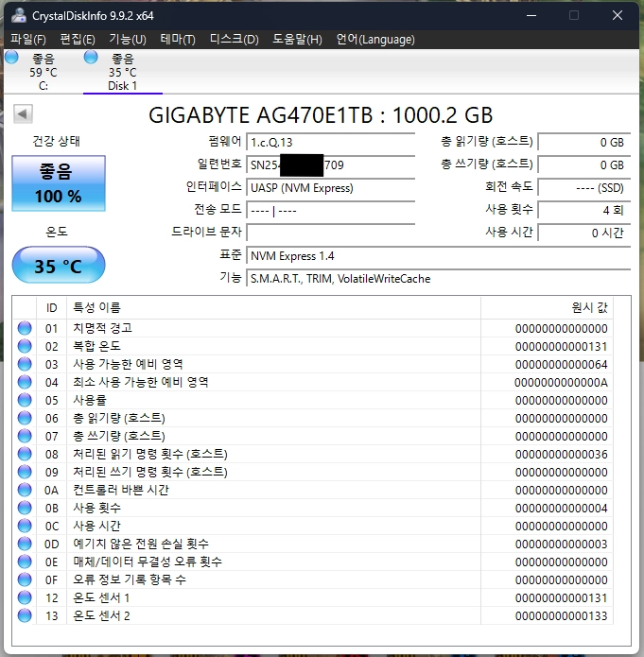Open the 디스크(D) menu
Image resolution: width=644 pixels, height=657 pixels.
tap(234, 40)
